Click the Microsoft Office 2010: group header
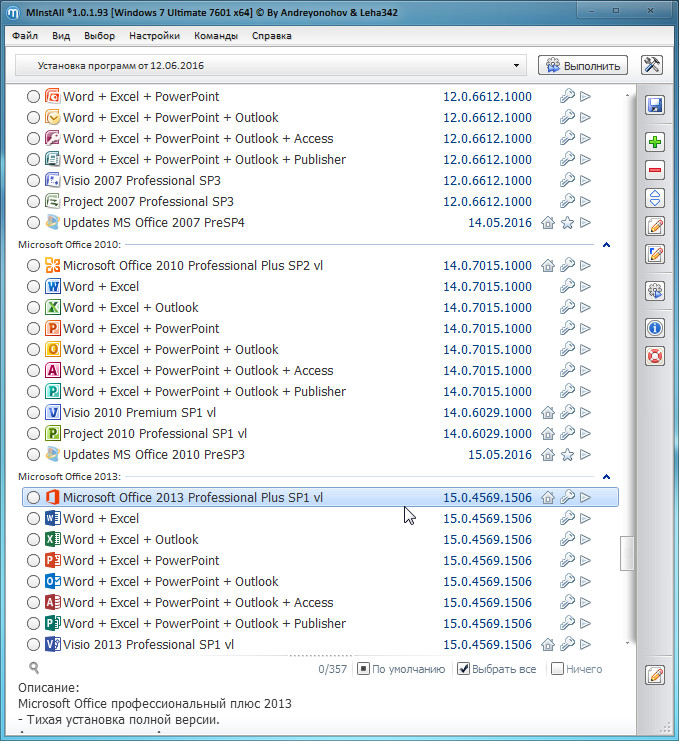Image resolution: width=679 pixels, height=741 pixels. point(69,244)
